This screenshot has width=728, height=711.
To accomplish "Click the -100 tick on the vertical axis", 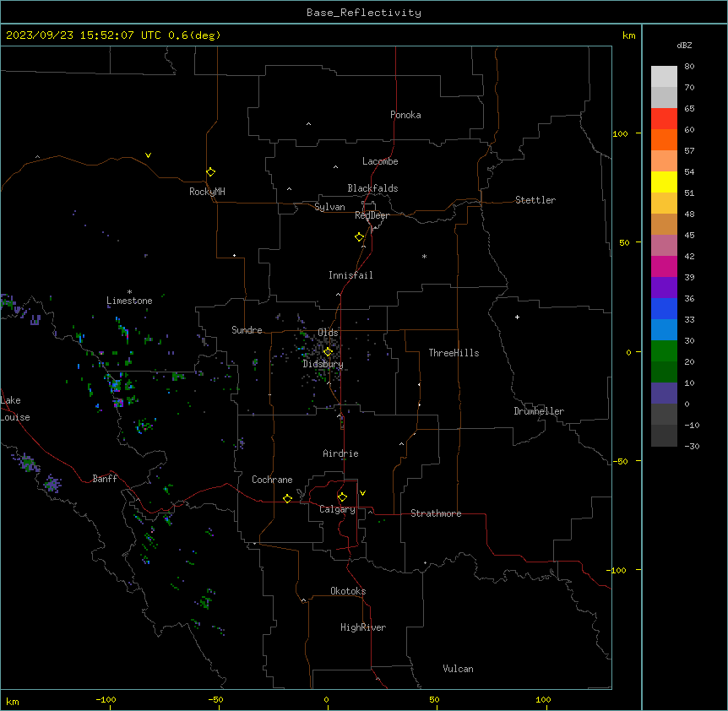I will pyautogui.click(x=617, y=570).
